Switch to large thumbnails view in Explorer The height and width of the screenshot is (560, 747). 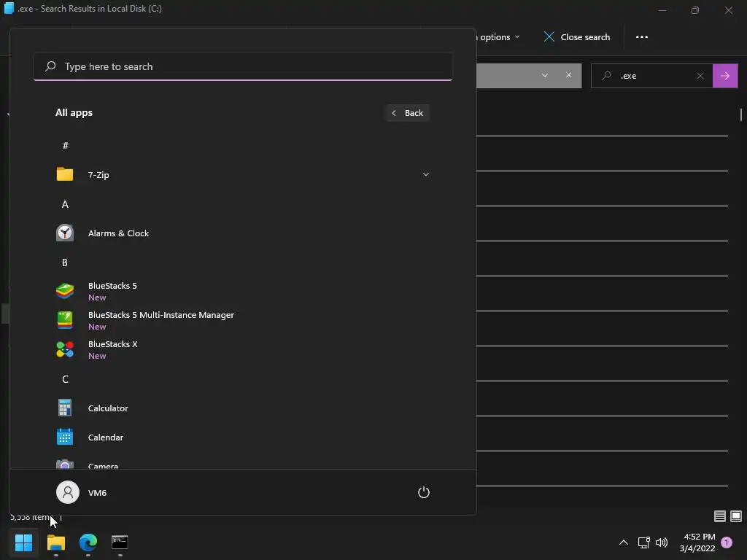tap(736, 516)
